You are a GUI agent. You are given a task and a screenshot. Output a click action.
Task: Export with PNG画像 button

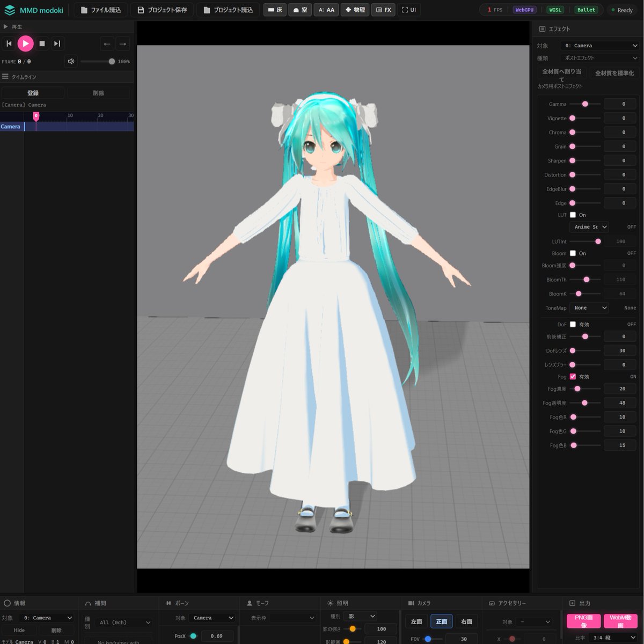[584, 621]
